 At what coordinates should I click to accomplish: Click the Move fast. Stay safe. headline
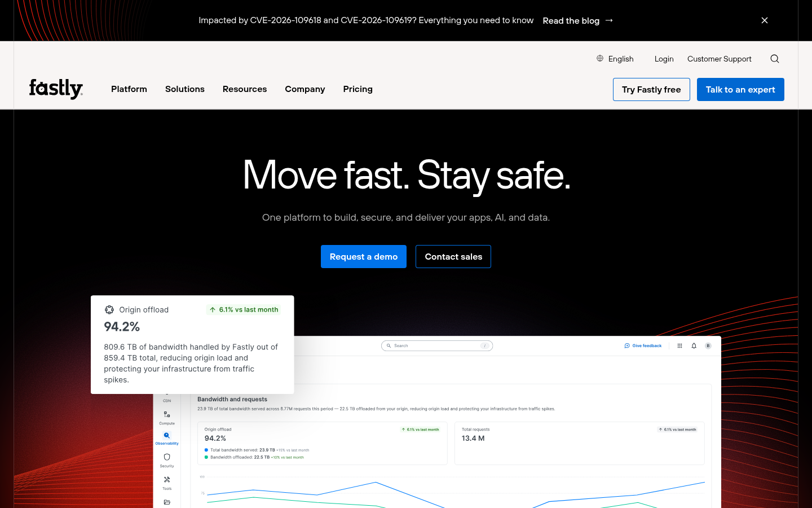pos(406,175)
